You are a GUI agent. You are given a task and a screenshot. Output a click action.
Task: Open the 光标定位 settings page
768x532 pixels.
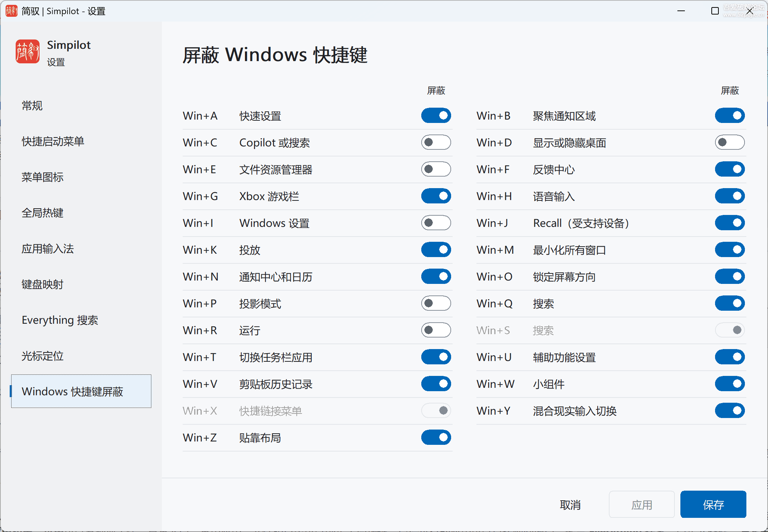[81, 356]
